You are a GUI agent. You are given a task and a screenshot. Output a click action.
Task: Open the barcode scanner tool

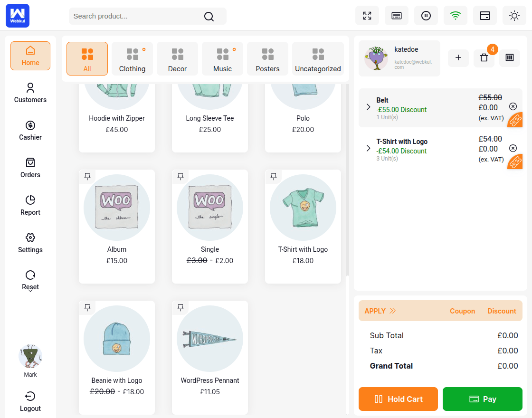point(509,57)
